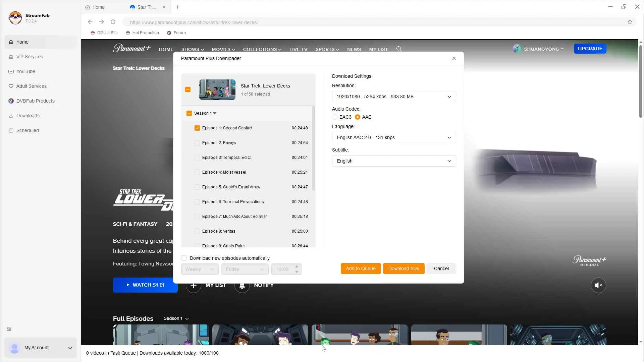
Task: Click the notify bell icon
Action: (x=242, y=285)
